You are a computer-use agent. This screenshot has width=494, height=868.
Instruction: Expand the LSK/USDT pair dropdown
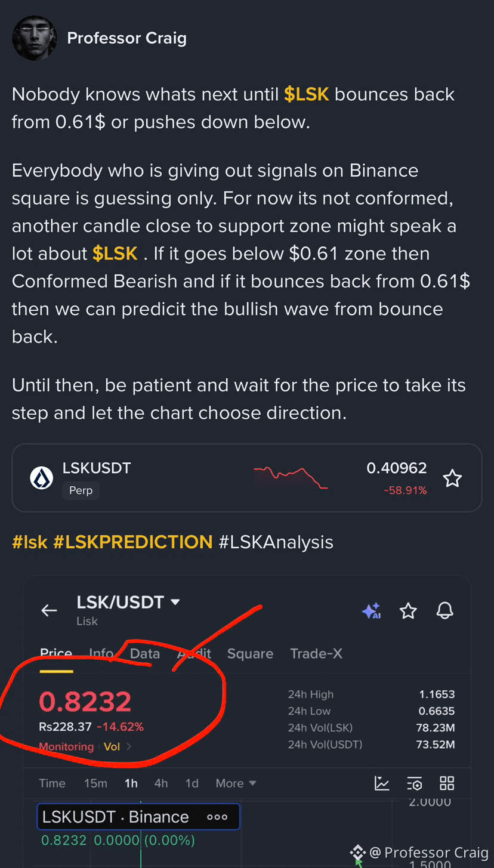175,602
